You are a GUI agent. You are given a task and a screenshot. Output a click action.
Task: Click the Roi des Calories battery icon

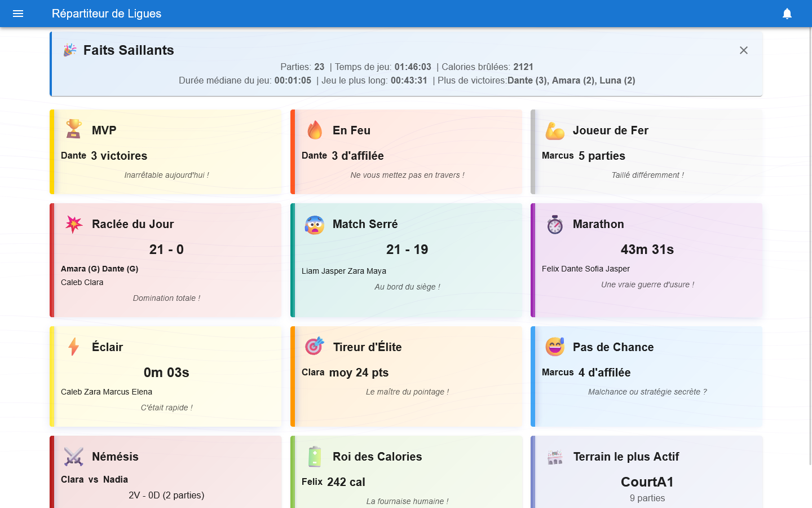point(315,457)
